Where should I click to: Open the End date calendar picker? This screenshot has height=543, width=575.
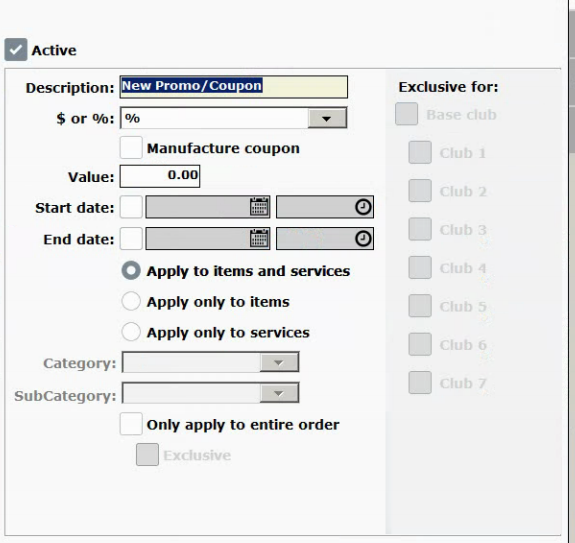pyautogui.click(x=259, y=239)
